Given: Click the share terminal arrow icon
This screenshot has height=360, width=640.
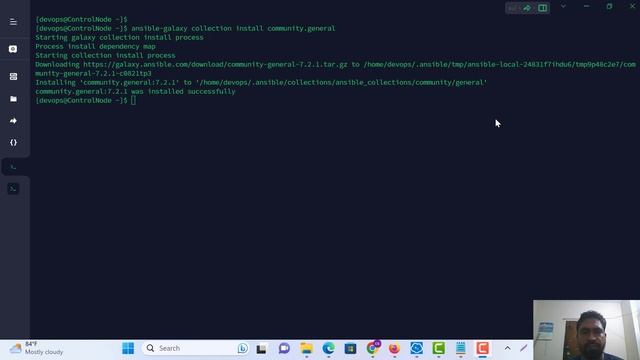Looking at the screenshot, I should point(527,8).
